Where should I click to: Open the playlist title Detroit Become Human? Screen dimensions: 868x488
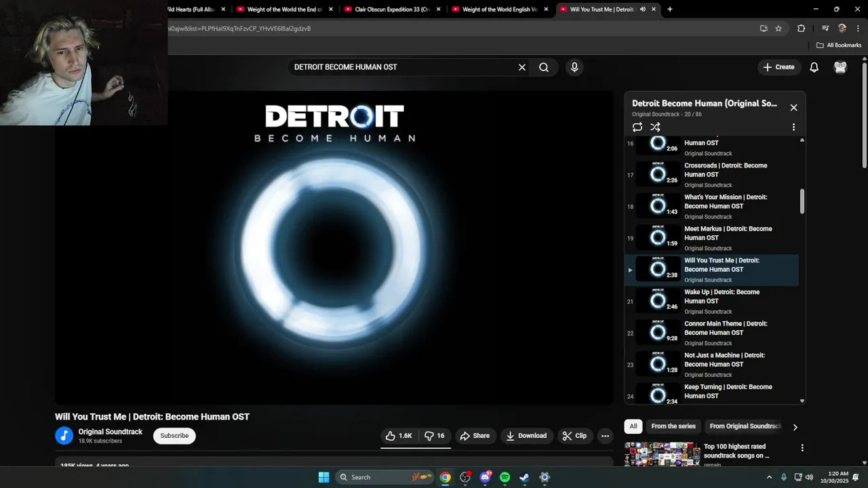coord(705,103)
